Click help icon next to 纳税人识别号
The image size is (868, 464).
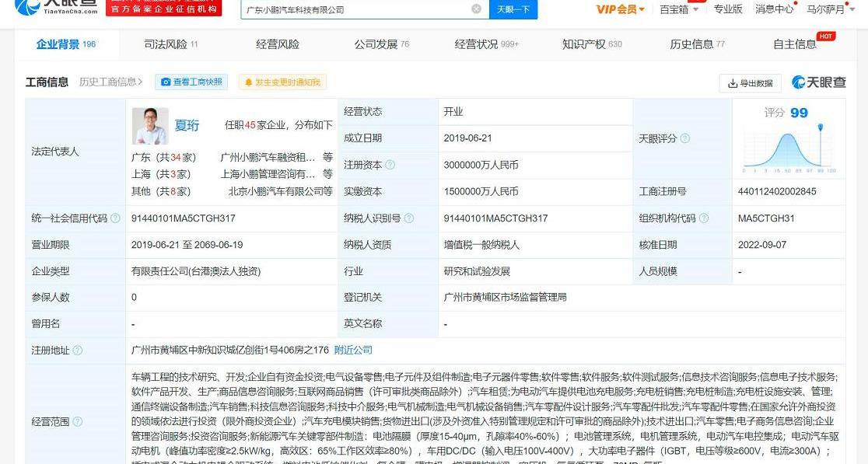pos(408,218)
